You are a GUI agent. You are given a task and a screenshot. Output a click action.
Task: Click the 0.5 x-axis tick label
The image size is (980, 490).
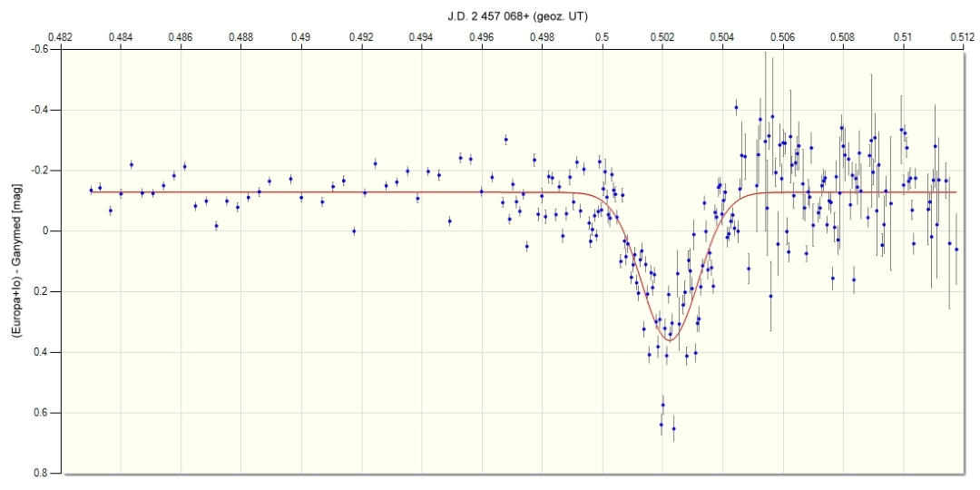tap(603, 36)
